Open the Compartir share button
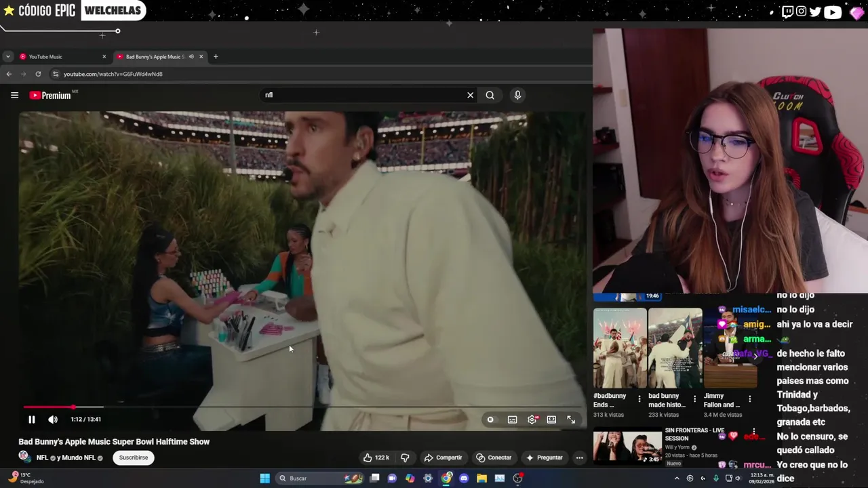Screen dimensions: 868x488 (x=443, y=457)
